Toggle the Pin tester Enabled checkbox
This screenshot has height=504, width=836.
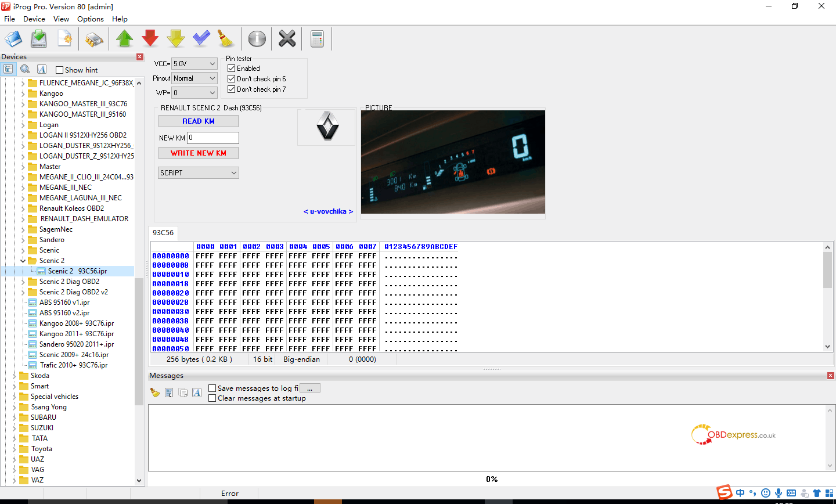click(x=231, y=69)
